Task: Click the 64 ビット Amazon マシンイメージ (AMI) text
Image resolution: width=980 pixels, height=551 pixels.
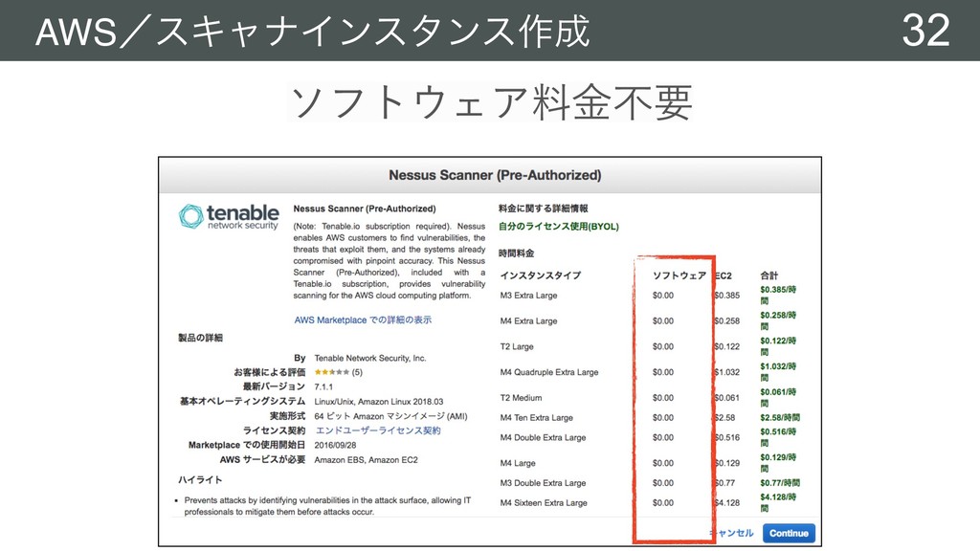Action: 390,416
